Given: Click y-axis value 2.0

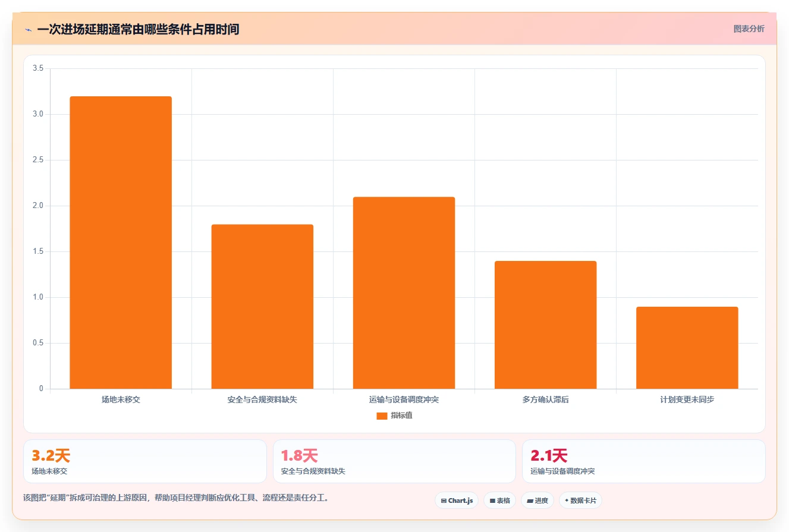Looking at the screenshot, I should (x=38, y=206).
